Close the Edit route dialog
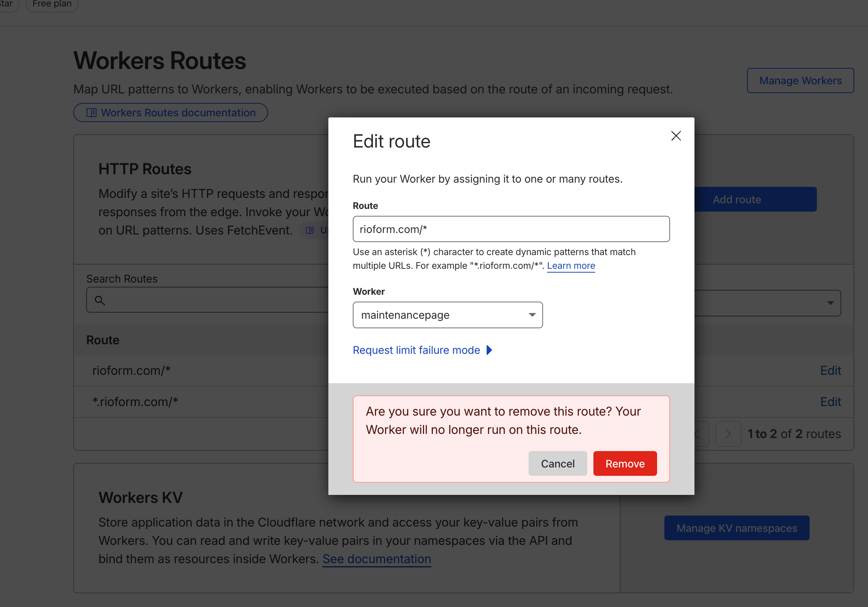 tap(676, 136)
